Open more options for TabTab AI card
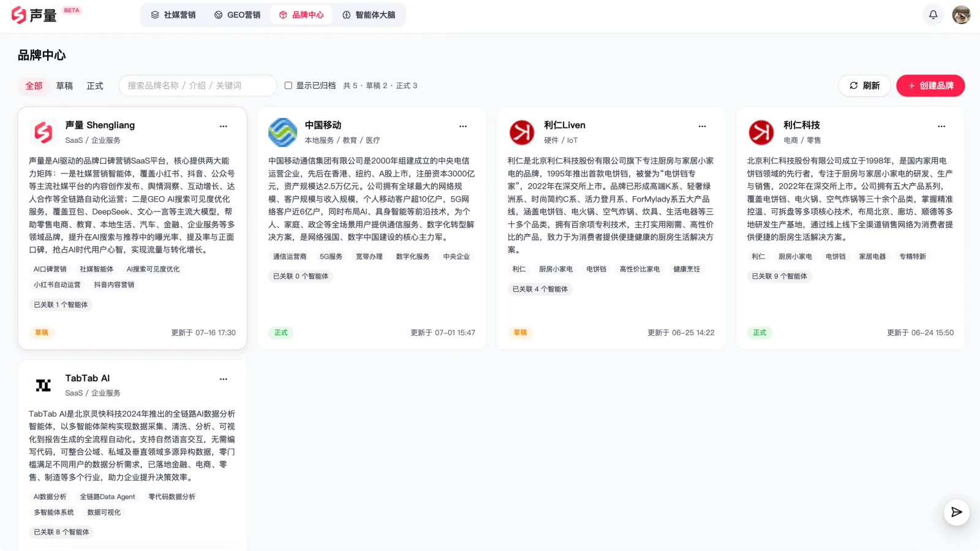The image size is (980, 551). pos(224,379)
